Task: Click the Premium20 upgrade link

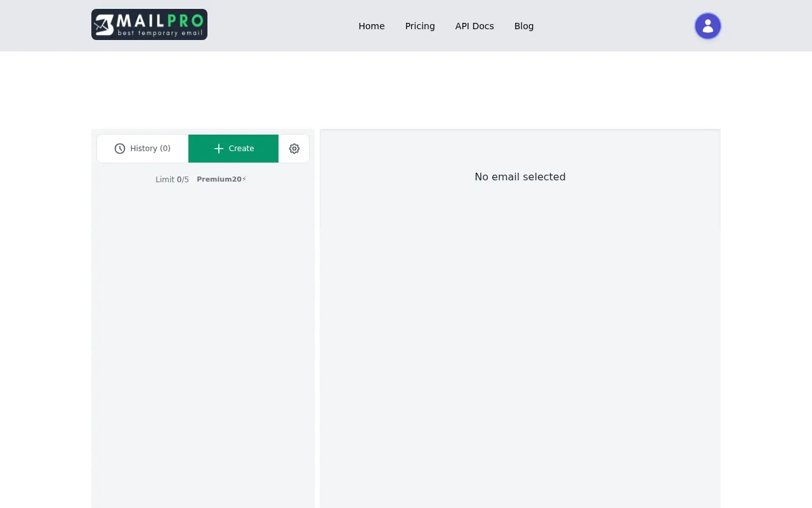Action: 221,179
